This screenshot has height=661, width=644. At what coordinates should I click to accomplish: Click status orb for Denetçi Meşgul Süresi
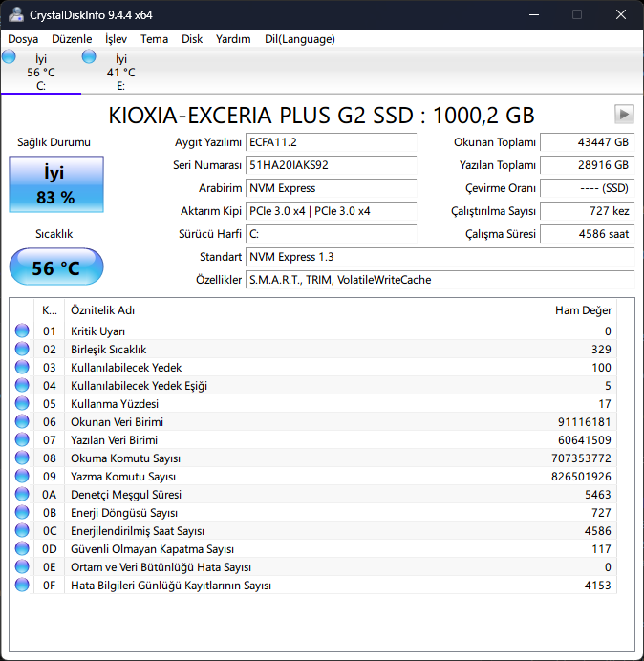pyautogui.click(x=22, y=494)
